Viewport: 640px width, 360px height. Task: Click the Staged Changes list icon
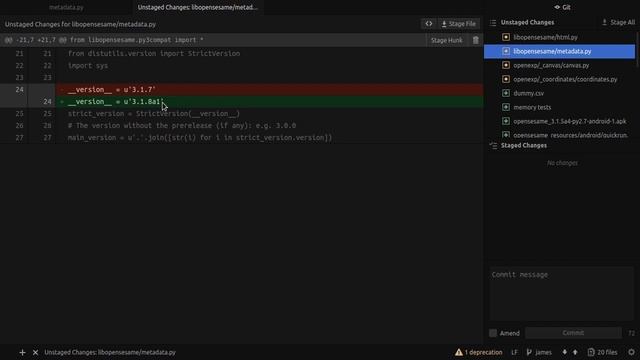point(493,146)
